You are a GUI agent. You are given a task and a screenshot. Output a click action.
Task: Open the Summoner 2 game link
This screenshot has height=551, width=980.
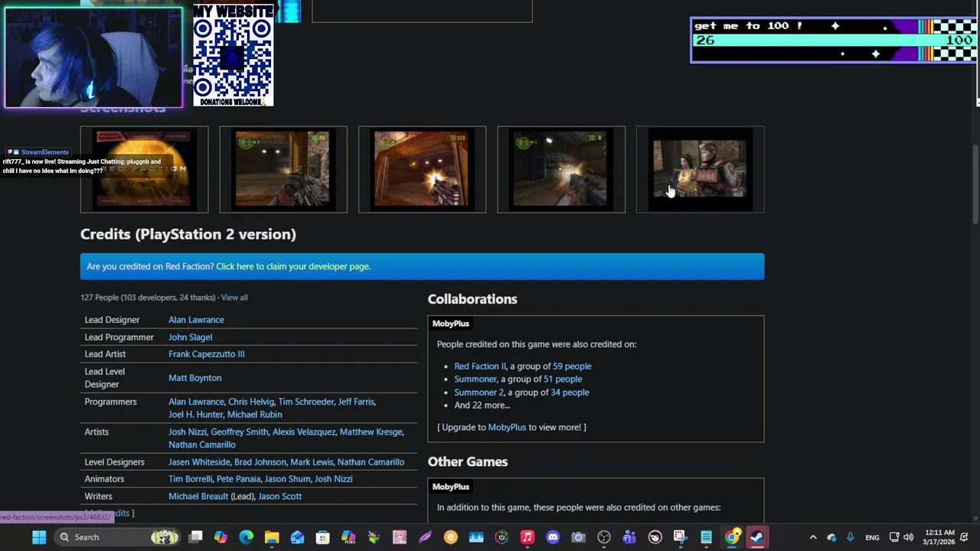[479, 393]
